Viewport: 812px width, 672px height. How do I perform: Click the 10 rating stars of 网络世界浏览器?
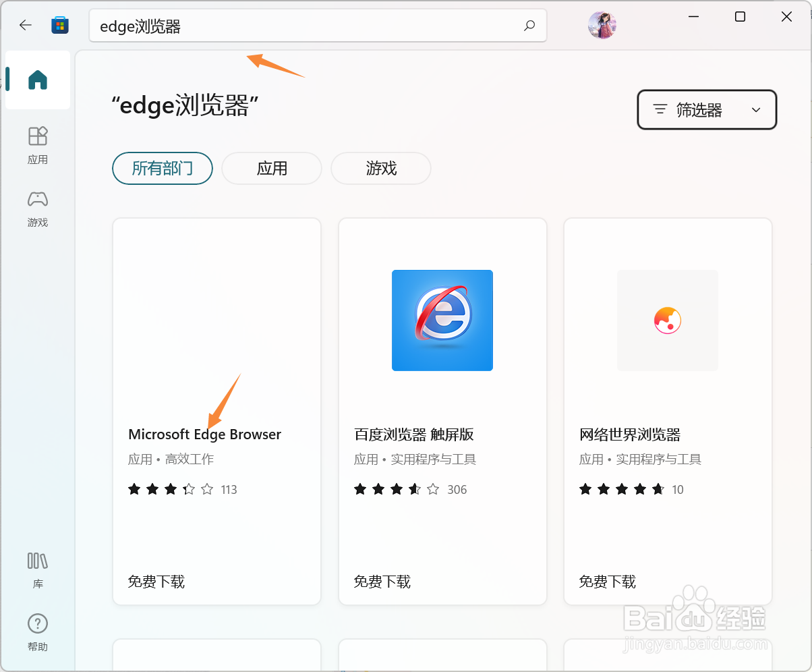[622, 489]
